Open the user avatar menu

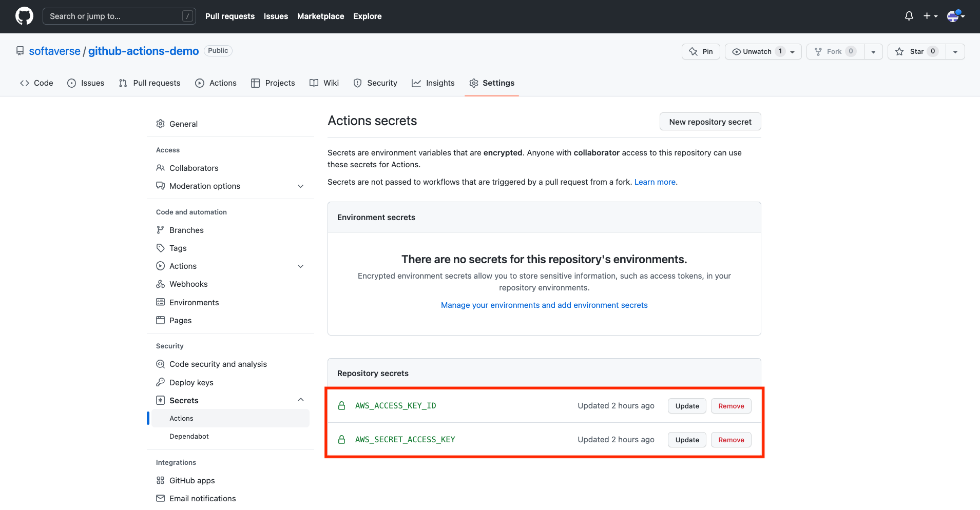tap(955, 16)
